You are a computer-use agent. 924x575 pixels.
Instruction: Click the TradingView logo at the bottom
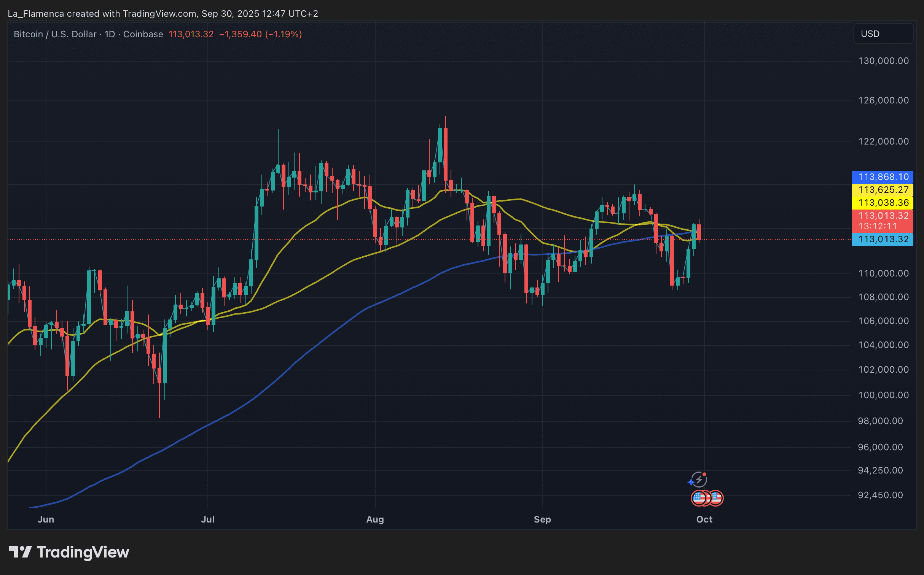(69, 552)
